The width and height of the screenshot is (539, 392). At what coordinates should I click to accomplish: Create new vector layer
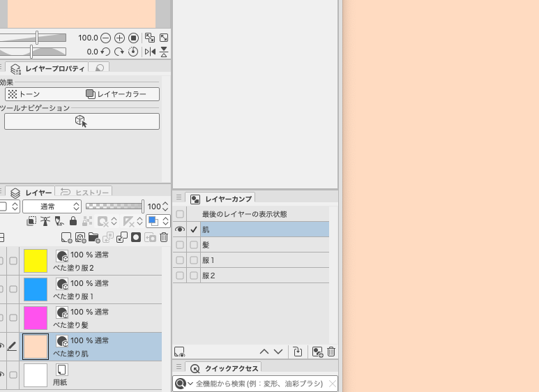coord(80,238)
